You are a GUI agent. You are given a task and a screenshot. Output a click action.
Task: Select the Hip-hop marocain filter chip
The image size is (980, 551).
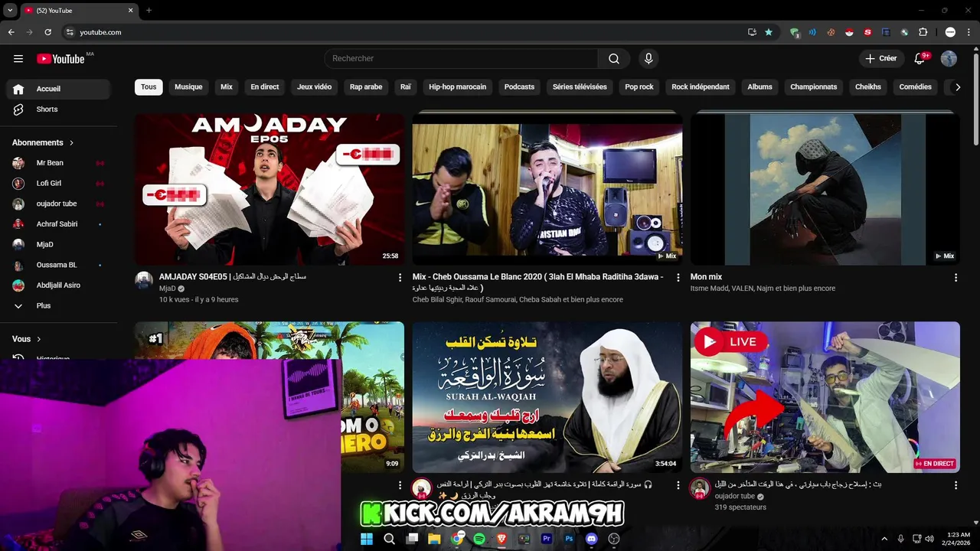coord(458,86)
